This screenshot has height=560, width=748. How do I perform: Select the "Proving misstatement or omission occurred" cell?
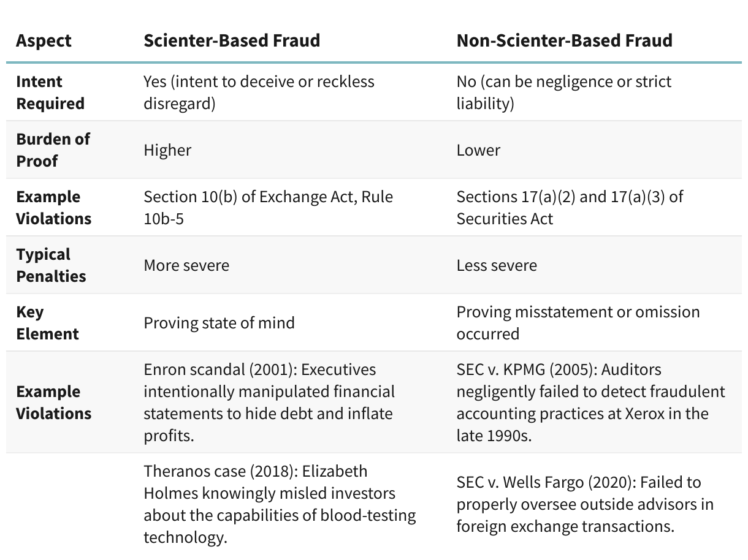(578, 323)
